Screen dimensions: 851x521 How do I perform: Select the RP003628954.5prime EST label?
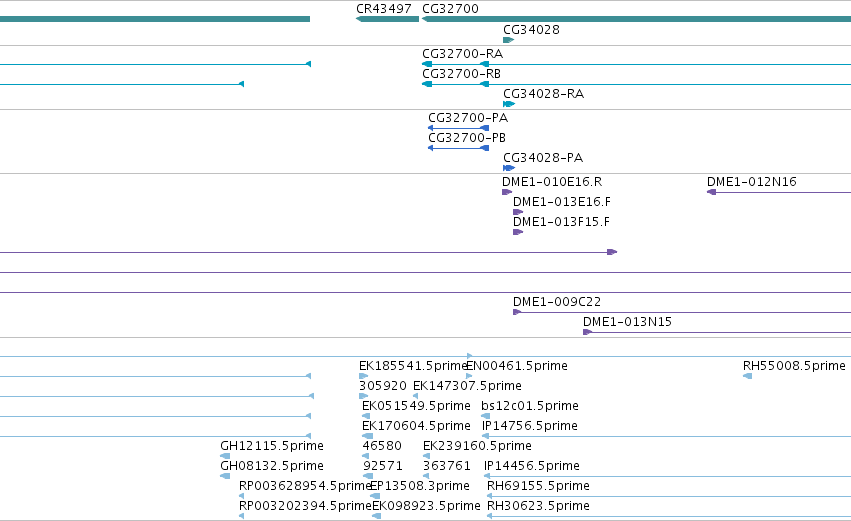(305, 486)
